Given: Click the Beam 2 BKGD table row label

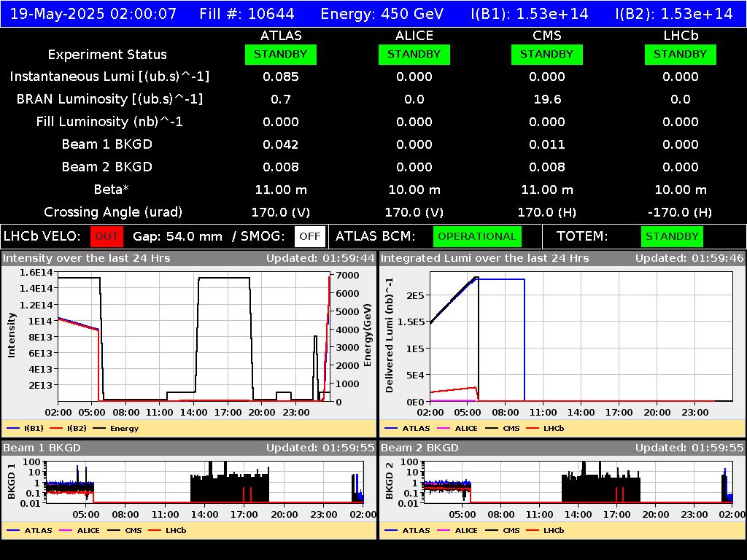Looking at the screenshot, I should pos(107,167).
